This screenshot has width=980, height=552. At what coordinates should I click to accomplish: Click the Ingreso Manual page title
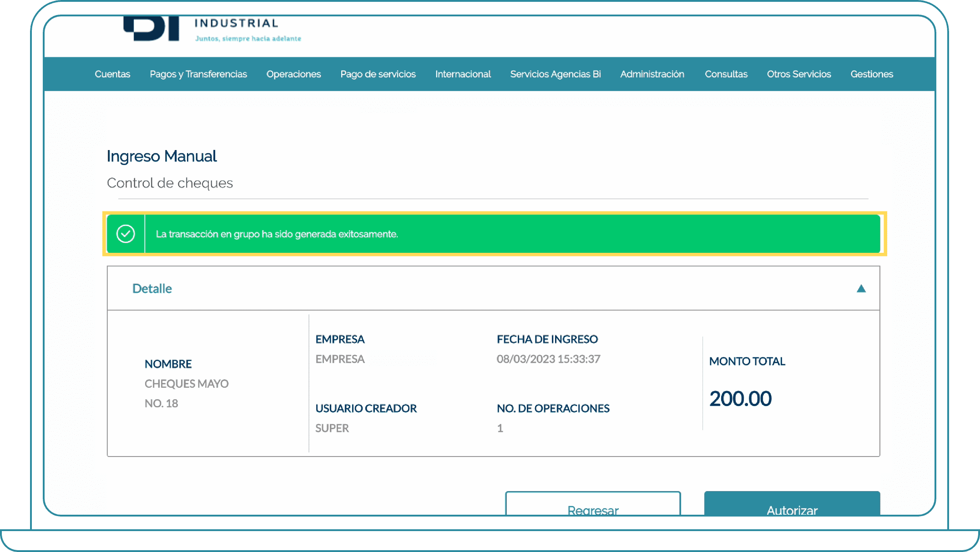[x=162, y=156]
